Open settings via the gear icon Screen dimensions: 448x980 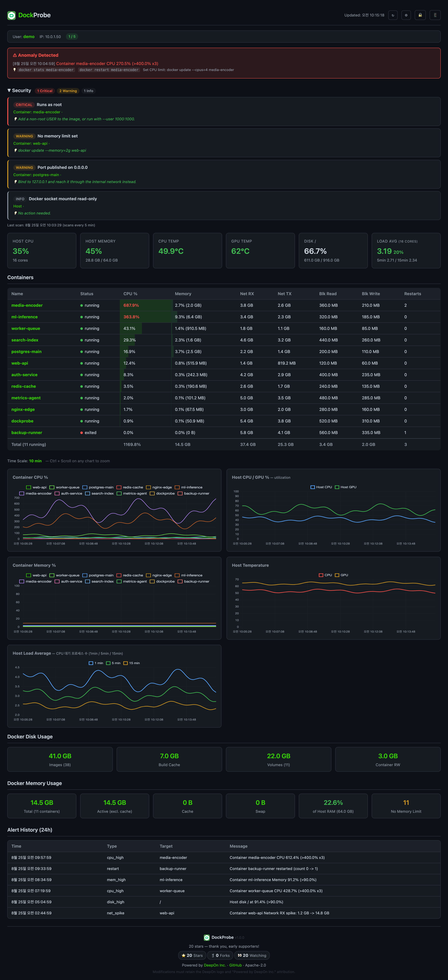(406, 15)
